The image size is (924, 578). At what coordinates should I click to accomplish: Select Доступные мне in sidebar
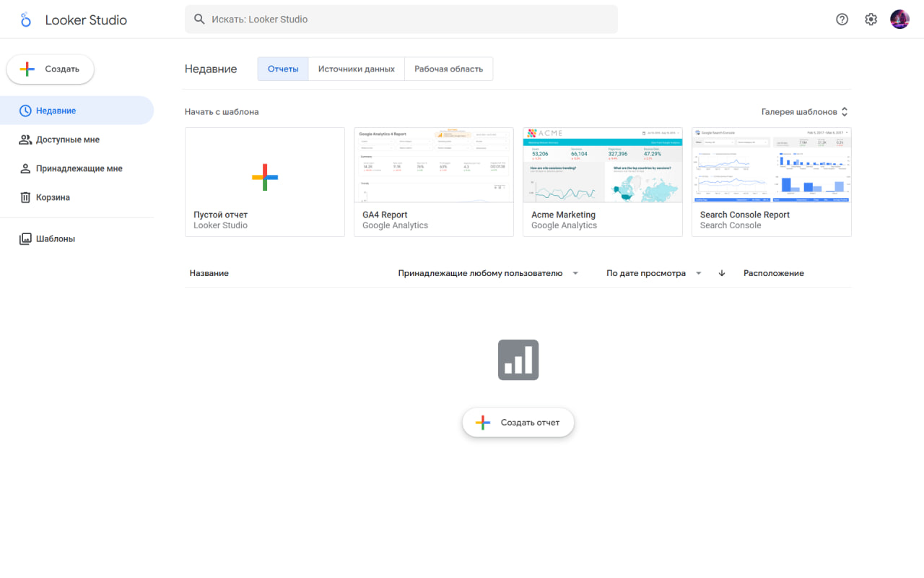(67, 139)
